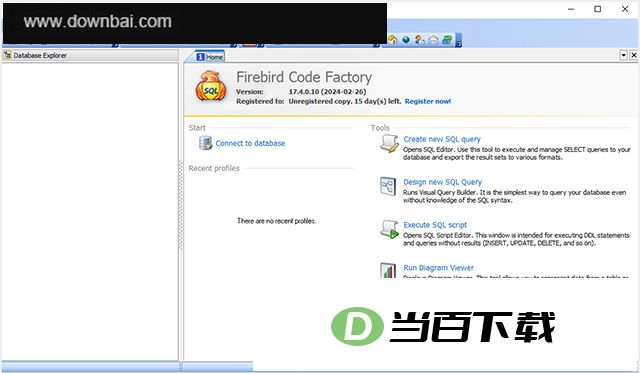Click the bar chart Diagram Viewer icon
640x374 pixels.
point(388,270)
